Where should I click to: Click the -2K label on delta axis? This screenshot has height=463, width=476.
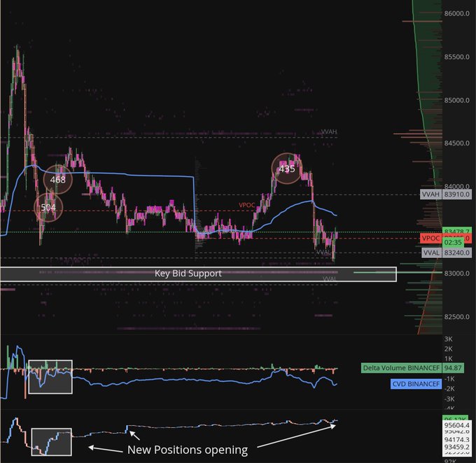click(449, 389)
